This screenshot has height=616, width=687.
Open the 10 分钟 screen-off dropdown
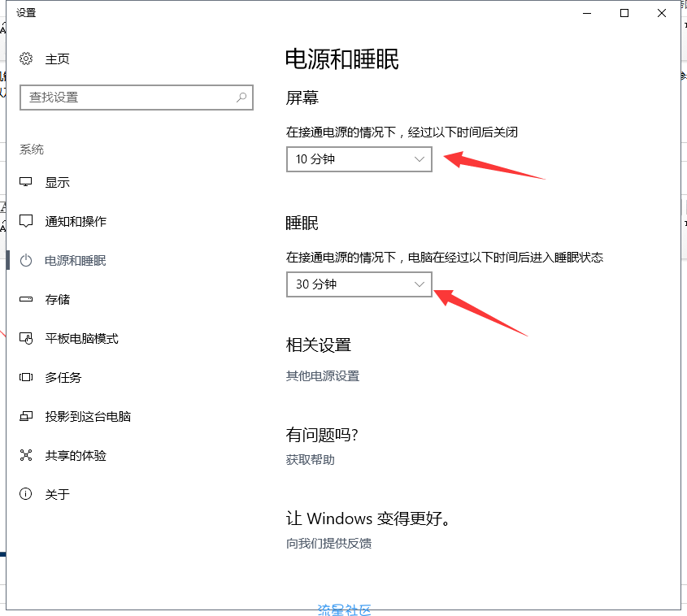tap(359, 159)
